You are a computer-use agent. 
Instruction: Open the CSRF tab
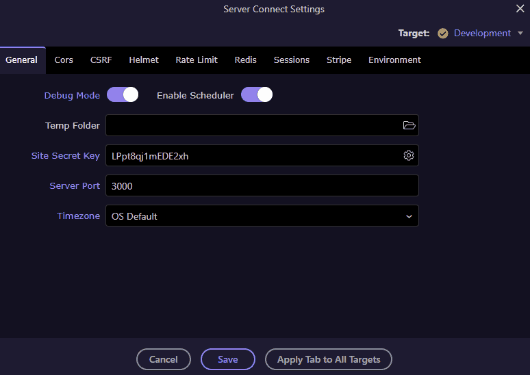pos(101,60)
